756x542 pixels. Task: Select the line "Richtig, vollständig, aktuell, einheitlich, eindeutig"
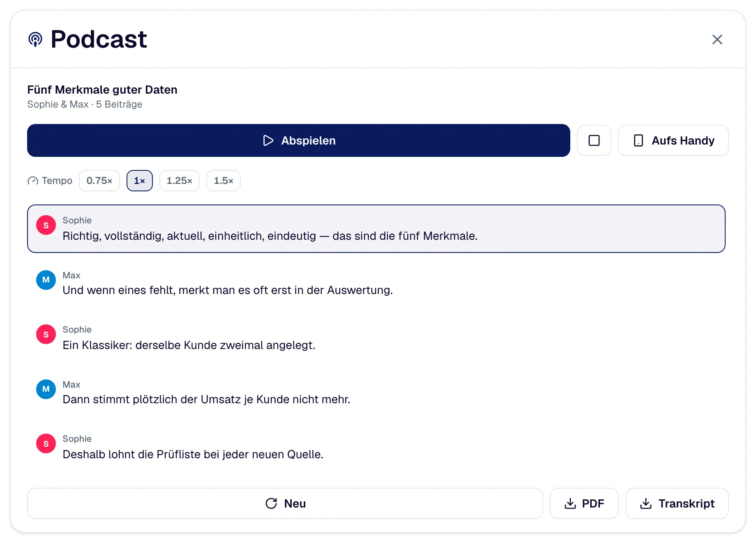[x=376, y=229]
